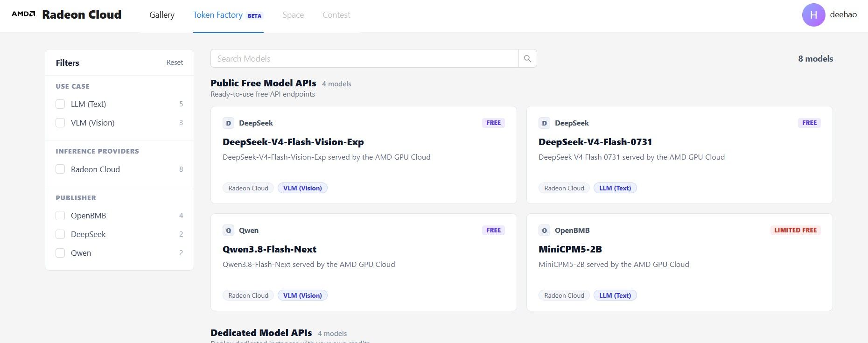868x343 pixels.
Task: Click the AMD Radeon Cloud logo
Action: [x=66, y=14]
